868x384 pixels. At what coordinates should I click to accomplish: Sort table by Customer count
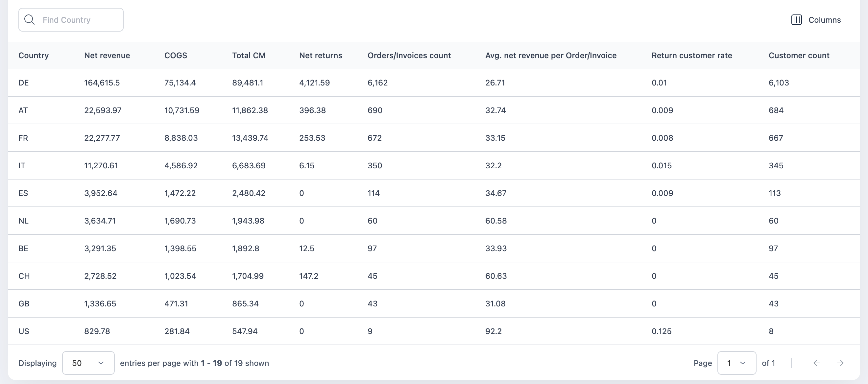799,55
